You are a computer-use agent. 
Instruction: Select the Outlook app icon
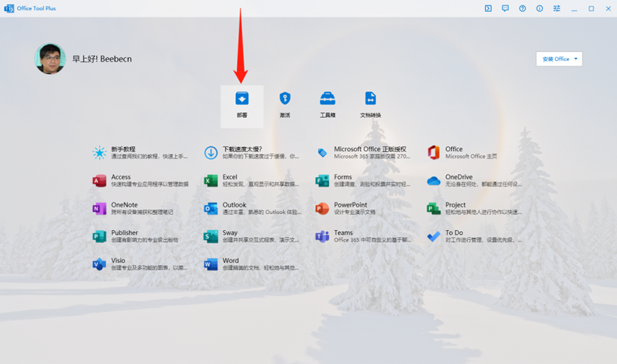(211, 209)
